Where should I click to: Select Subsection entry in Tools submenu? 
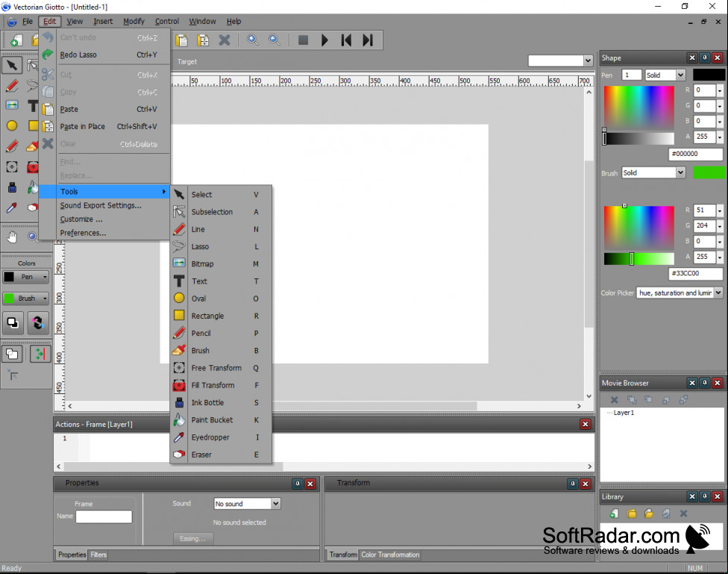click(x=221, y=212)
